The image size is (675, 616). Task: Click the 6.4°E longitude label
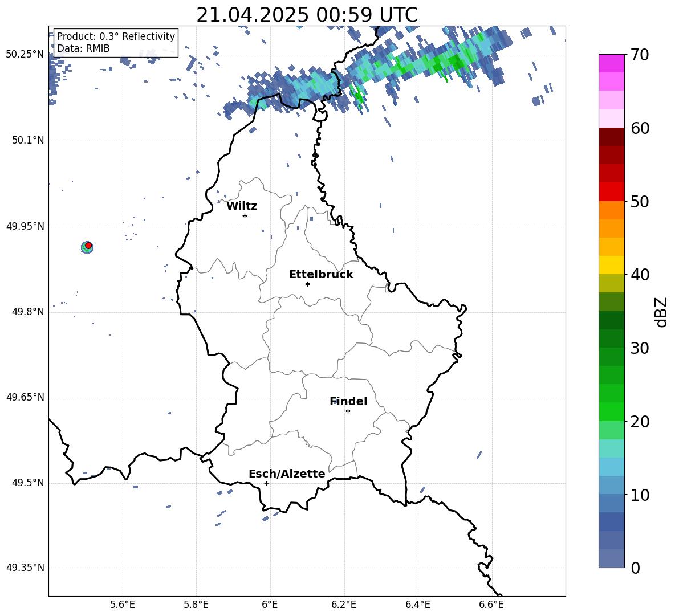coord(417,605)
